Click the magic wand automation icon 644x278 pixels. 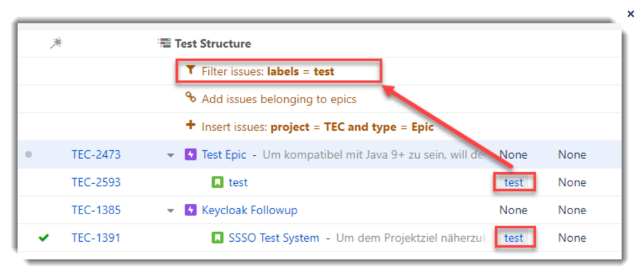[56, 43]
